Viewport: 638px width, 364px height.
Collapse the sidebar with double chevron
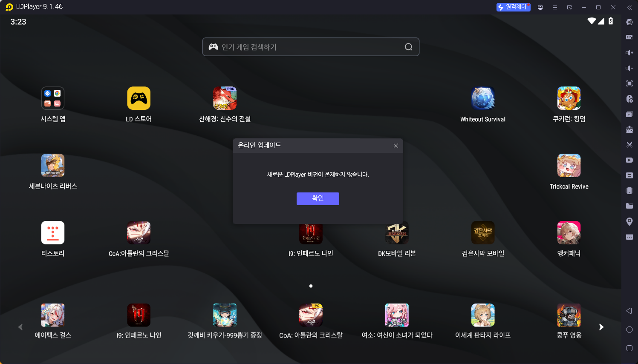tap(629, 7)
